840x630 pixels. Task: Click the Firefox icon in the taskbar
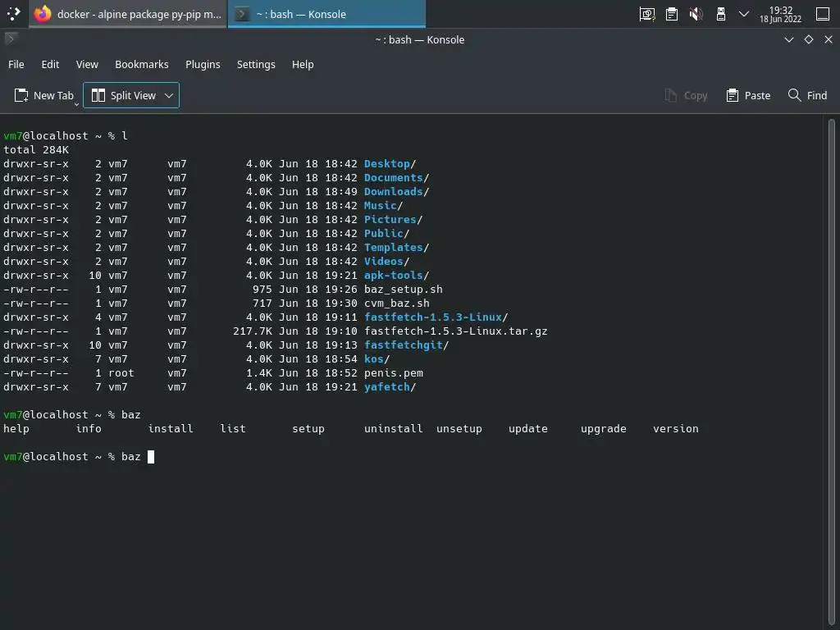click(x=43, y=14)
